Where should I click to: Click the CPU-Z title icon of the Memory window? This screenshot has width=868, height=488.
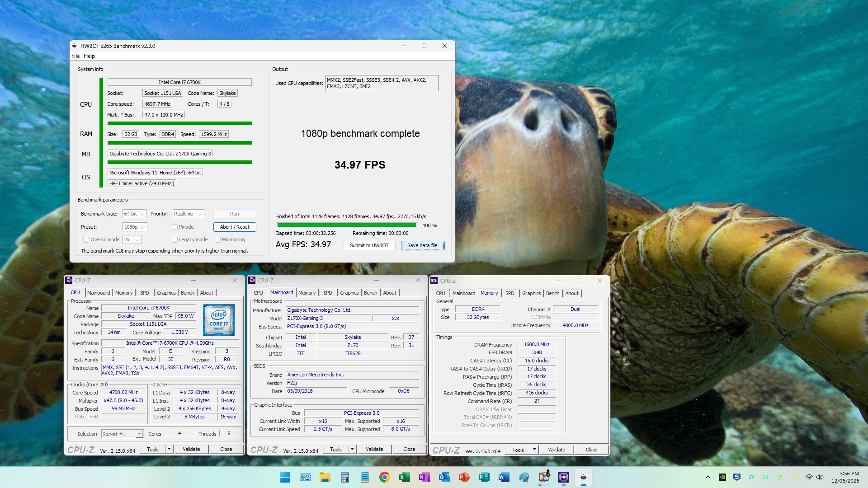pos(434,281)
